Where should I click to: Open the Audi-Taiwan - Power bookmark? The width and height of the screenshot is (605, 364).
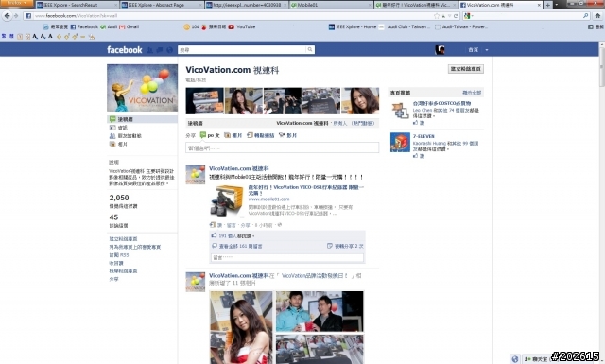coord(461,26)
